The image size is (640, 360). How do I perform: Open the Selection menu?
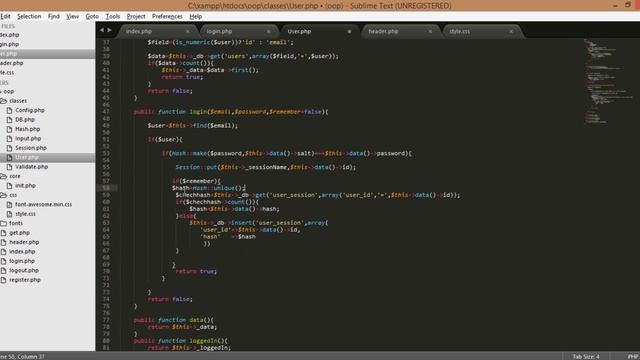(x=29, y=16)
